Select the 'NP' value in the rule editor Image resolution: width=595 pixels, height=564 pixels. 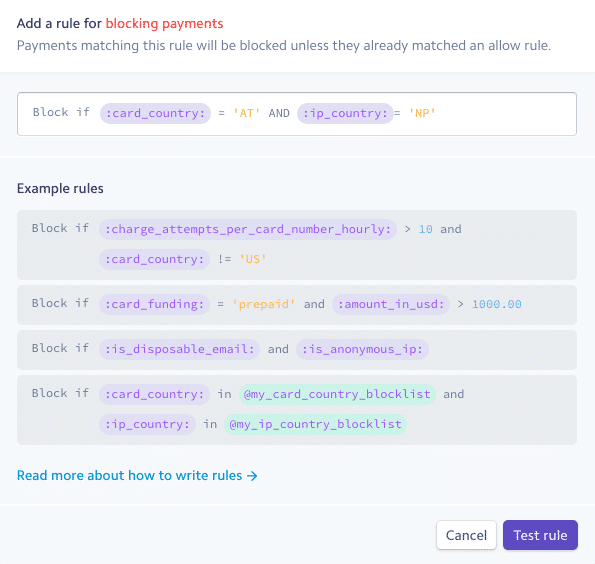coord(422,113)
